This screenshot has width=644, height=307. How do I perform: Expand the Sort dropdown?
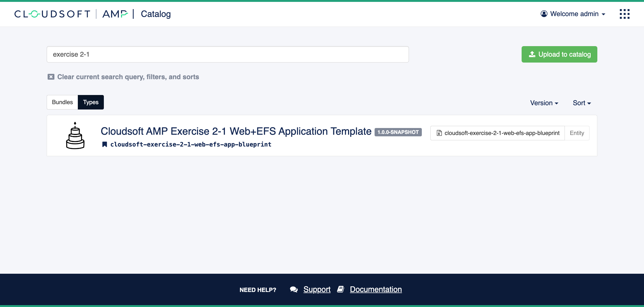pyautogui.click(x=582, y=103)
